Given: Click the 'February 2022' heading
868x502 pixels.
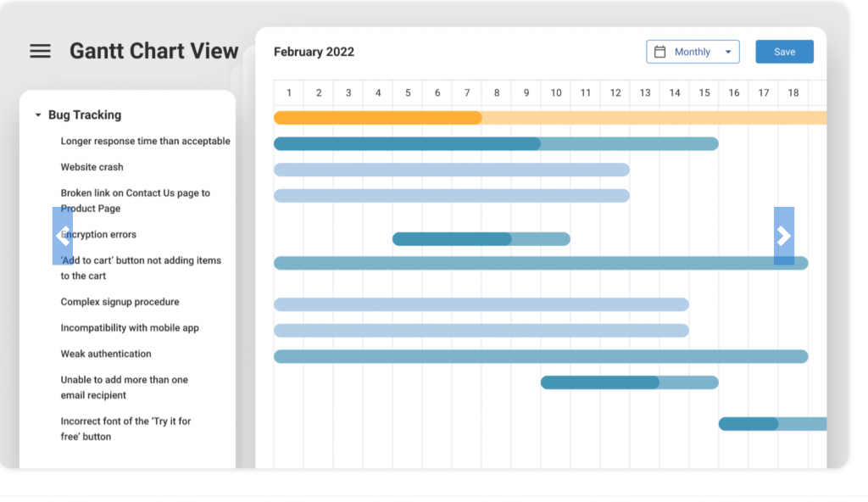Looking at the screenshot, I should (x=314, y=52).
